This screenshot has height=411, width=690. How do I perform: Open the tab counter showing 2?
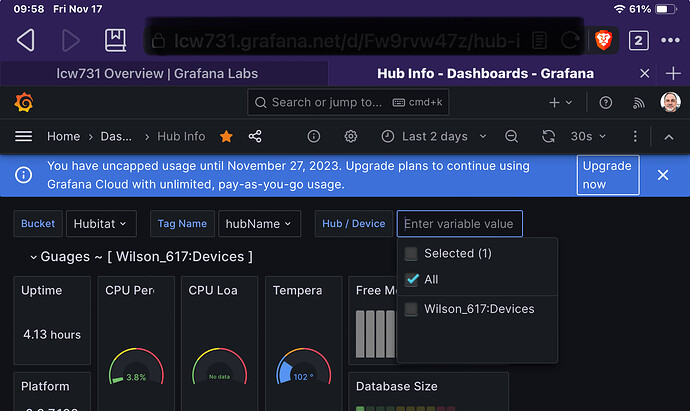pos(638,40)
